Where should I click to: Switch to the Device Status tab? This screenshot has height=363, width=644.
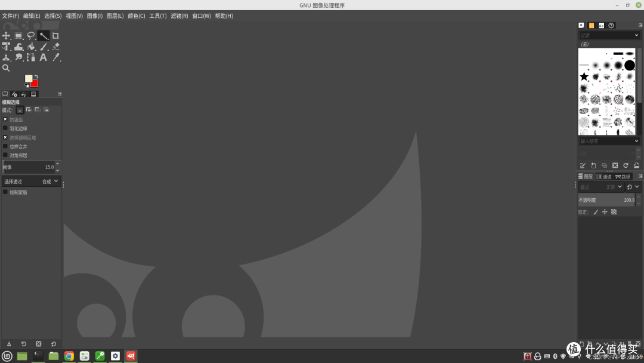14,94
